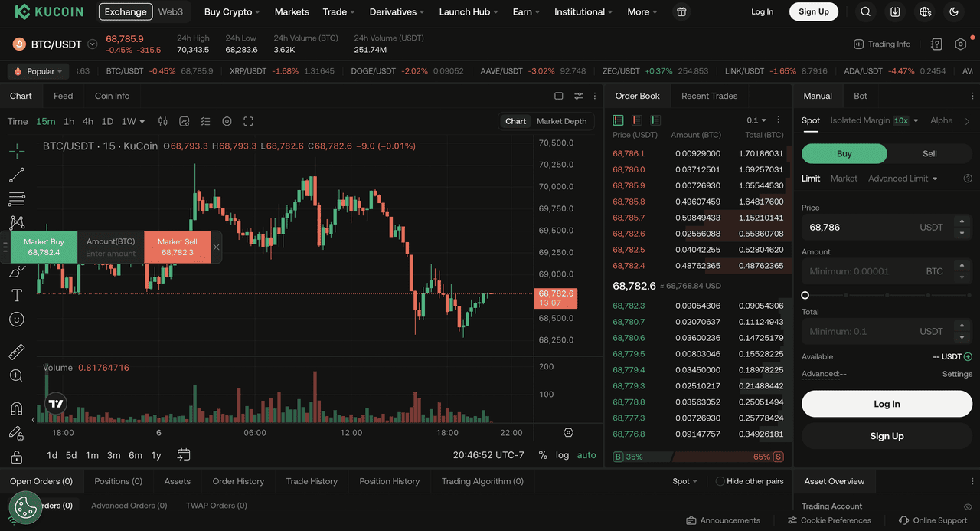Image resolution: width=980 pixels, height=531 pixels.
Task: Expand chart to fullscreen
Action: tap(248, 121)
